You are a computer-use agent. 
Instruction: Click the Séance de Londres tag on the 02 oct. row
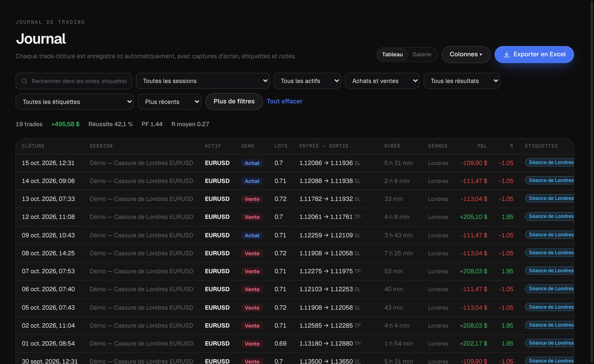[x=550, y=325]
